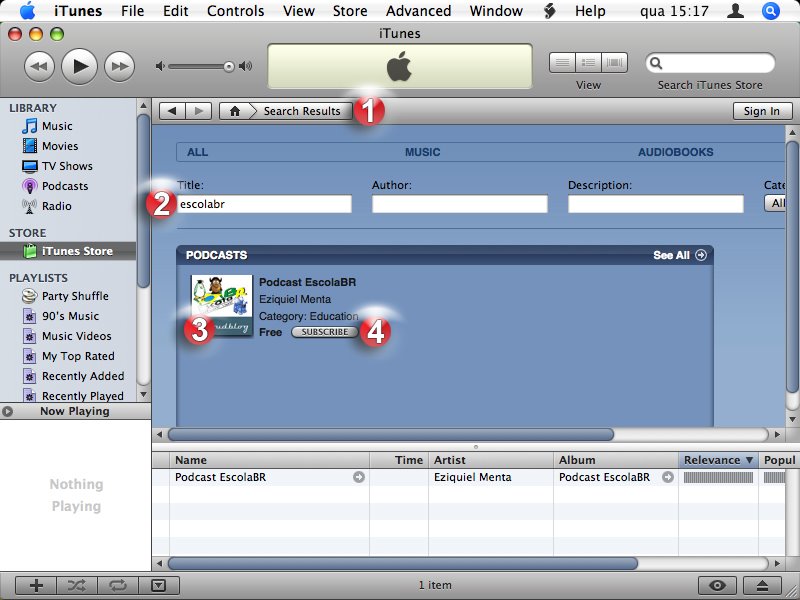Select the AUDIOBOOKS search tab
Viewport: 800px width, 600px height.
pos(676,152)
